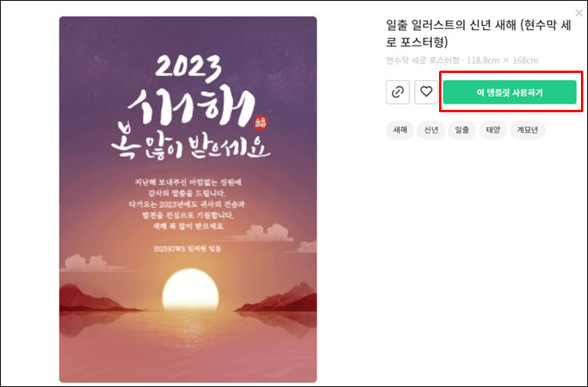588x387 pixels.
Task: Click the BIZHOWS 임직원 일동 signature text
Action: (187, 249)
